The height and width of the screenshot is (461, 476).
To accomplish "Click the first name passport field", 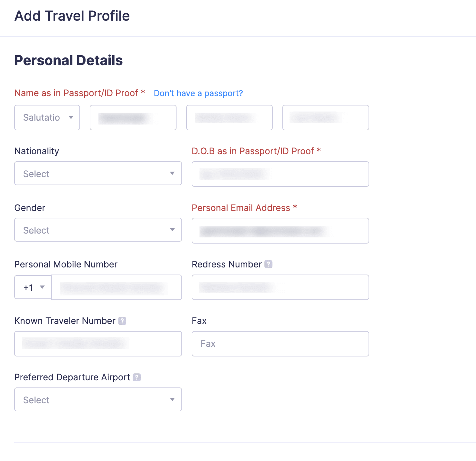I will click(133, 117).
